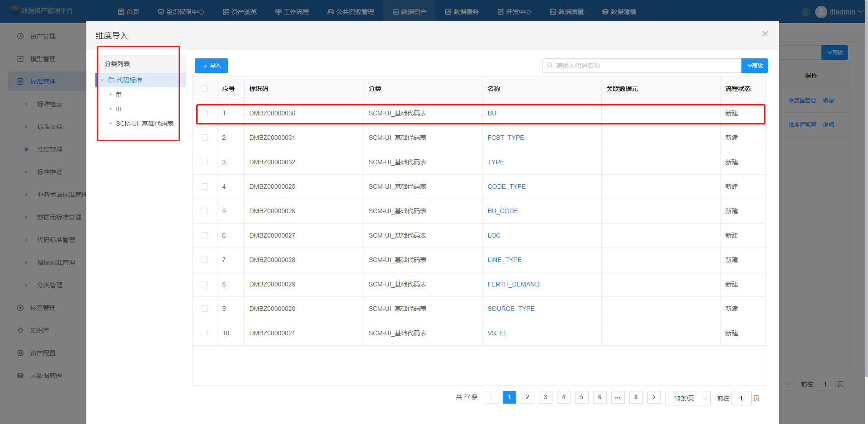Click the 资产配置 gear icon in sidebar

20,353
